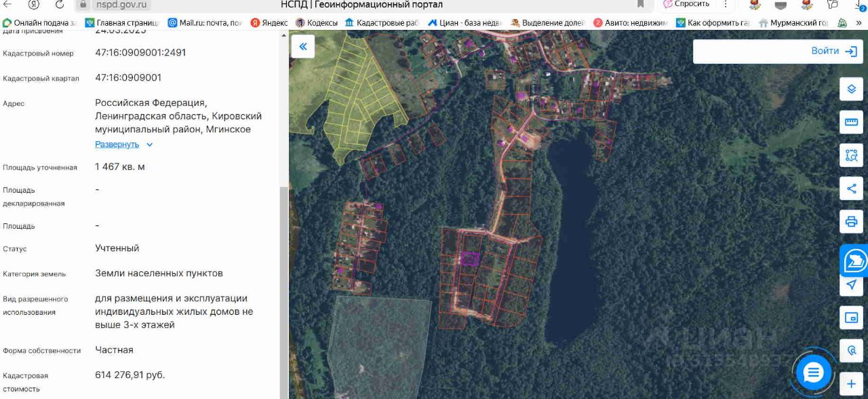Click the status value Учтенный
Screen dimensions: 868x399
pos(117,248)
